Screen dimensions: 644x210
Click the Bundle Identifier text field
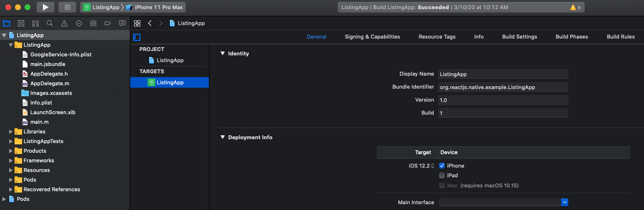[x=503, y=87]
